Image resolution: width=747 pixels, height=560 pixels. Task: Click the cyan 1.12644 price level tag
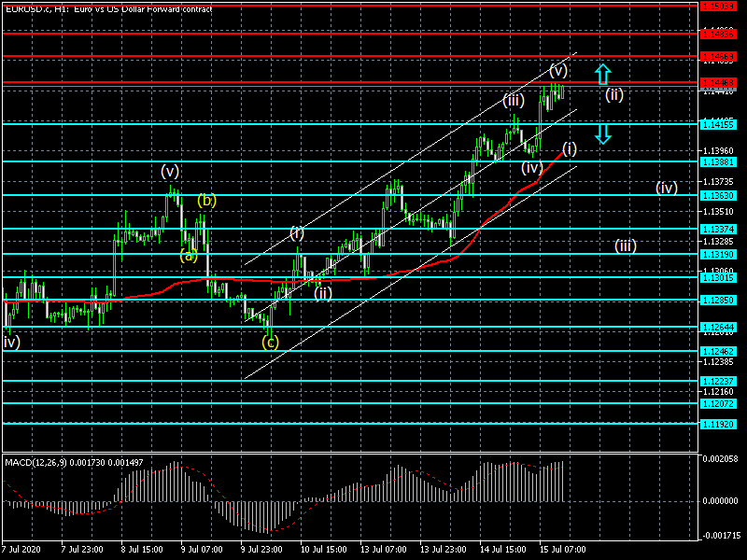(718, 328)
